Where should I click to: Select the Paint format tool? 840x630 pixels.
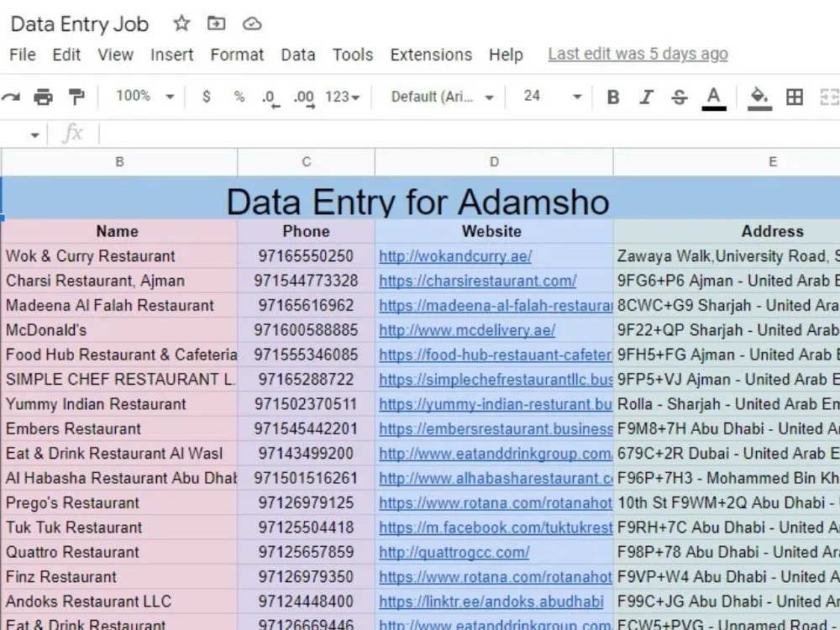pos(76,97)
